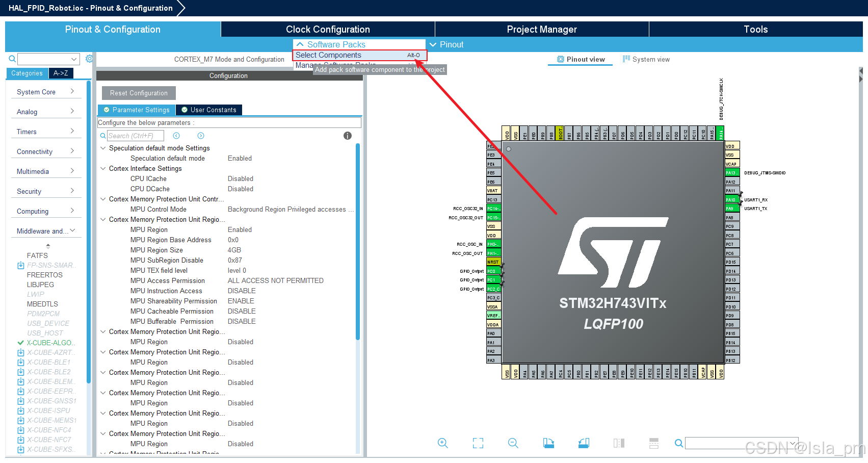Go to the previous parameter search result
Screen dimensions: 868x463
pyautogui.click(x=176, y=136)
